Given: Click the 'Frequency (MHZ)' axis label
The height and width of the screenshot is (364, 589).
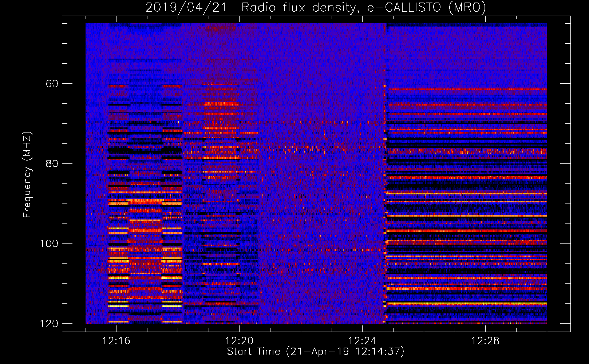Looking at the screenshot, I should pyautogui.click(x=27, y=175).
